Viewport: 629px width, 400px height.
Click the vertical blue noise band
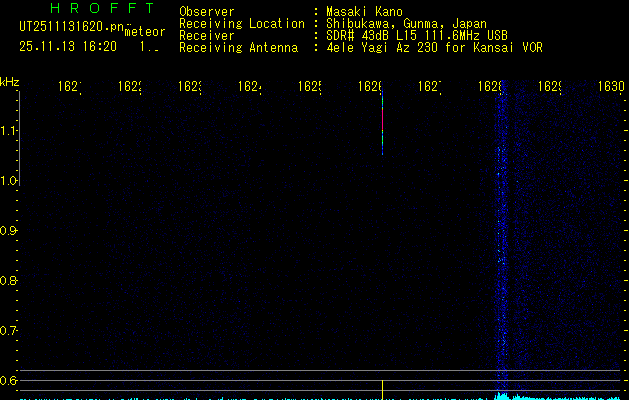point(501,241)
